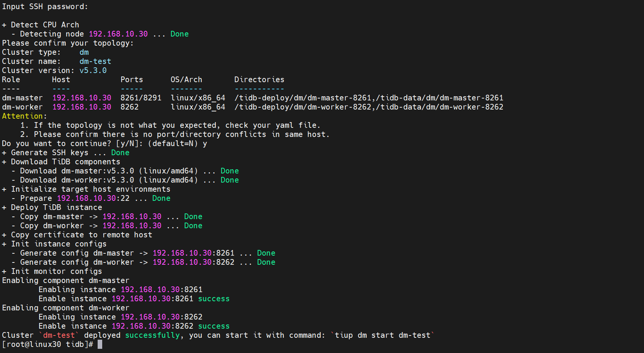Click the '+ Init instance configs' line

(x=54, y=244)
